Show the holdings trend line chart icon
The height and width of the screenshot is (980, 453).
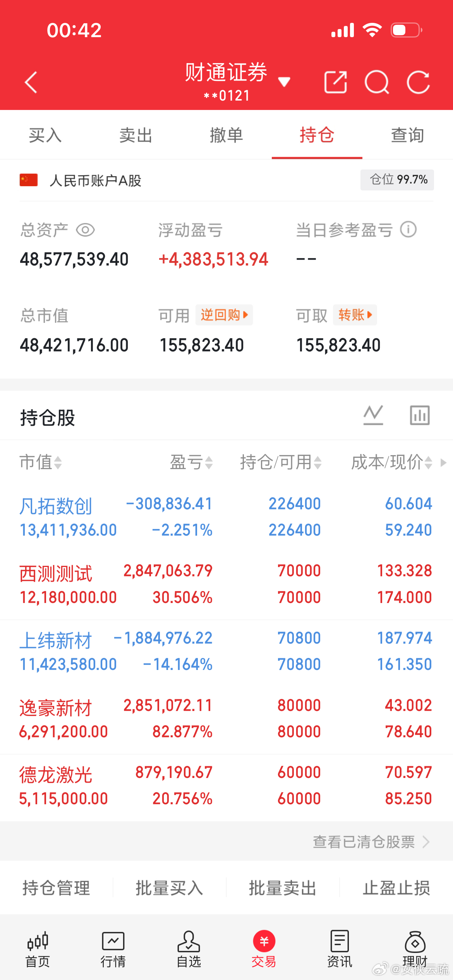coord(373,415)
